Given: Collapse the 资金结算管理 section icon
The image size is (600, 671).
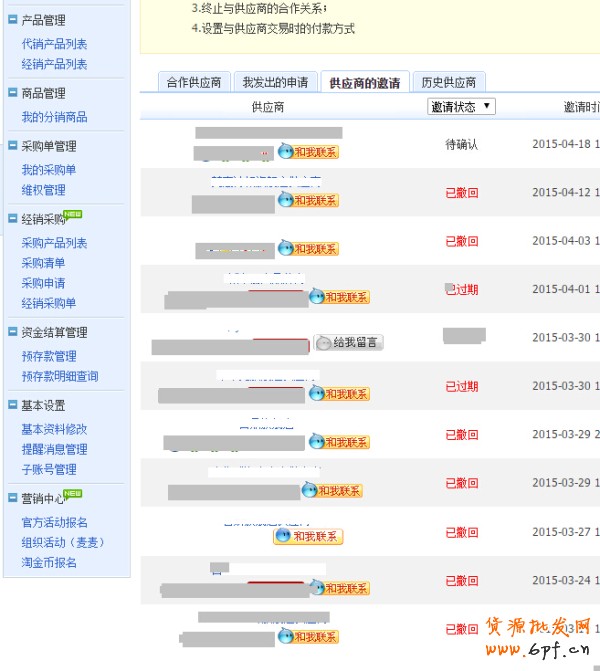Looking at the screenshot, I should click(12, 332).
